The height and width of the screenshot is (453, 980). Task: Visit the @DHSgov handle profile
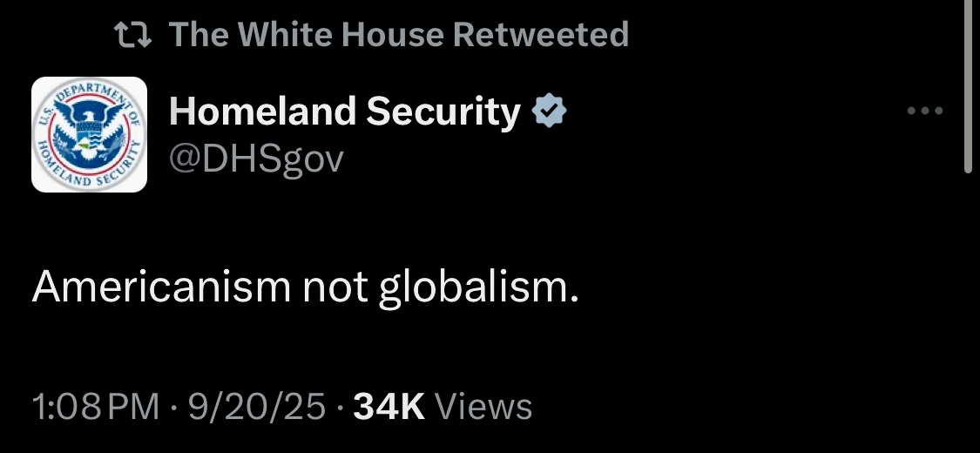click(256, 160)
